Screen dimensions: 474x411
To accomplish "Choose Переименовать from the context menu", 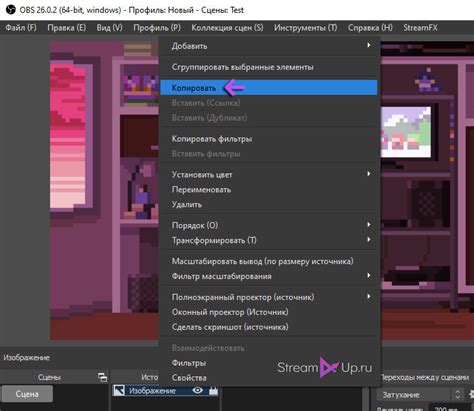I will (x=269, y=189).
